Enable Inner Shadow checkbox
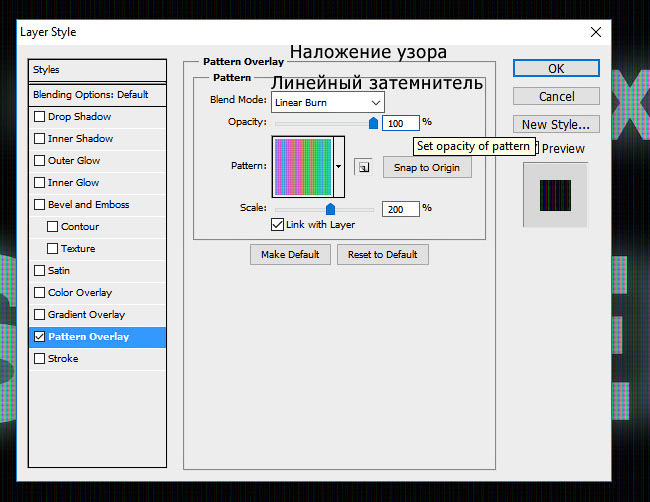 pyautogui.click(x=39, y=138)
